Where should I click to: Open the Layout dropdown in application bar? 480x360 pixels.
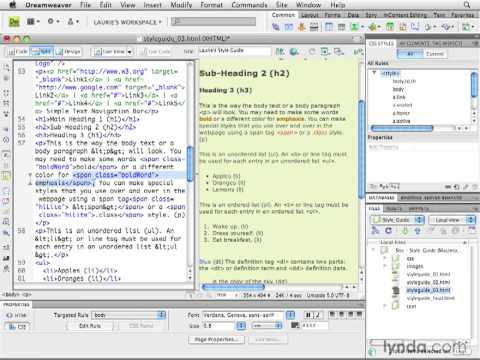(x=34, y=22)
